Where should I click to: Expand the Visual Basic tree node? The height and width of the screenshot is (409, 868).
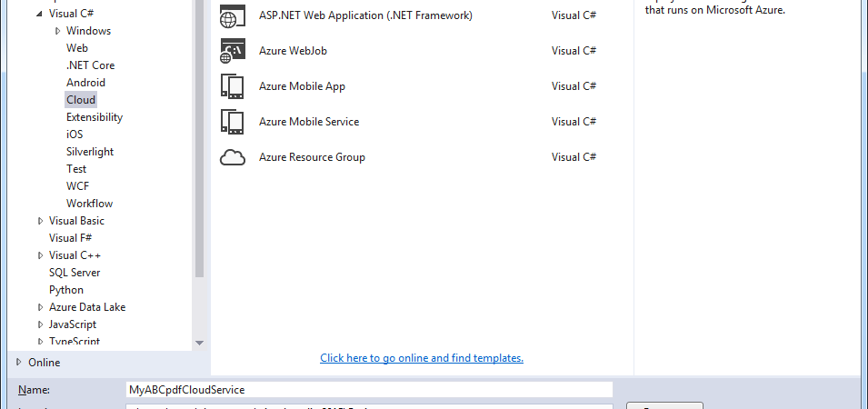point(40,221)
